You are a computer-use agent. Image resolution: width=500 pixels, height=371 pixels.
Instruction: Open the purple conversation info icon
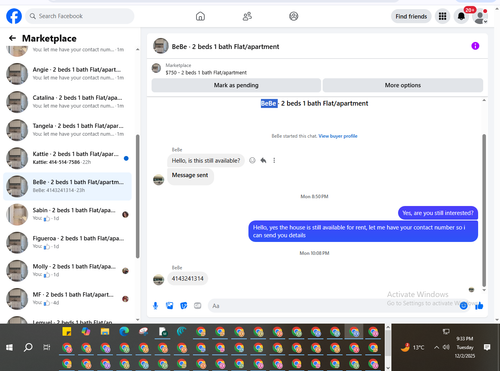pos(475,46)
